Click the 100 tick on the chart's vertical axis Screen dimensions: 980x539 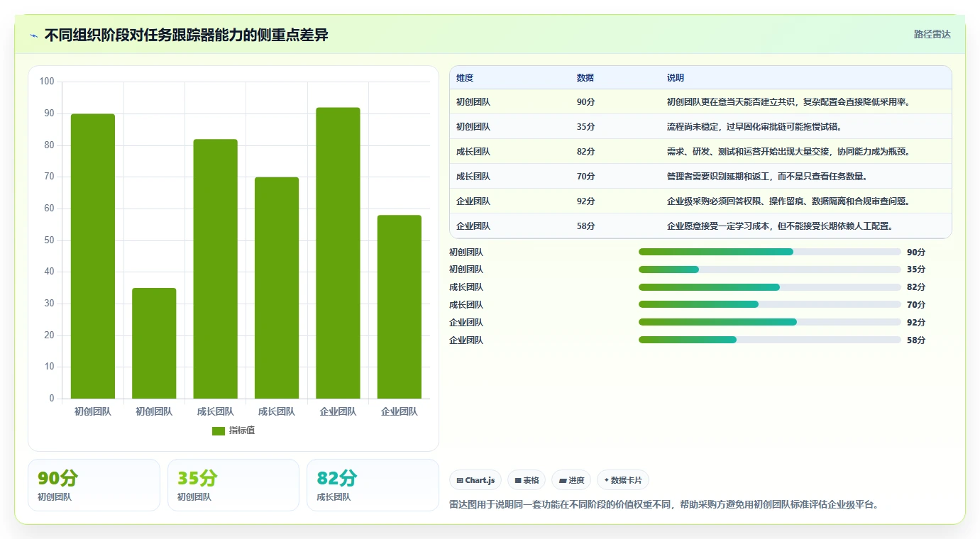(47, 82)
